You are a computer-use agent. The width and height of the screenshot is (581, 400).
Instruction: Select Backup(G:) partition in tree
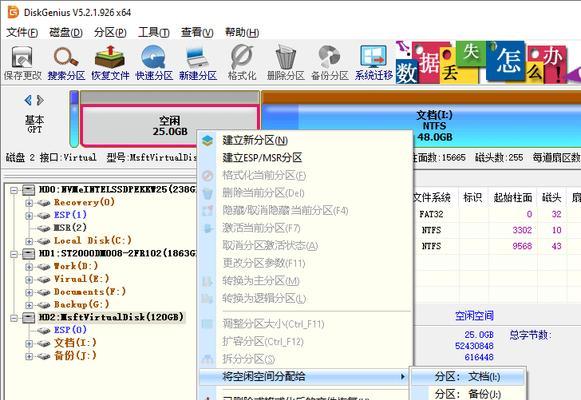[82, 304]
